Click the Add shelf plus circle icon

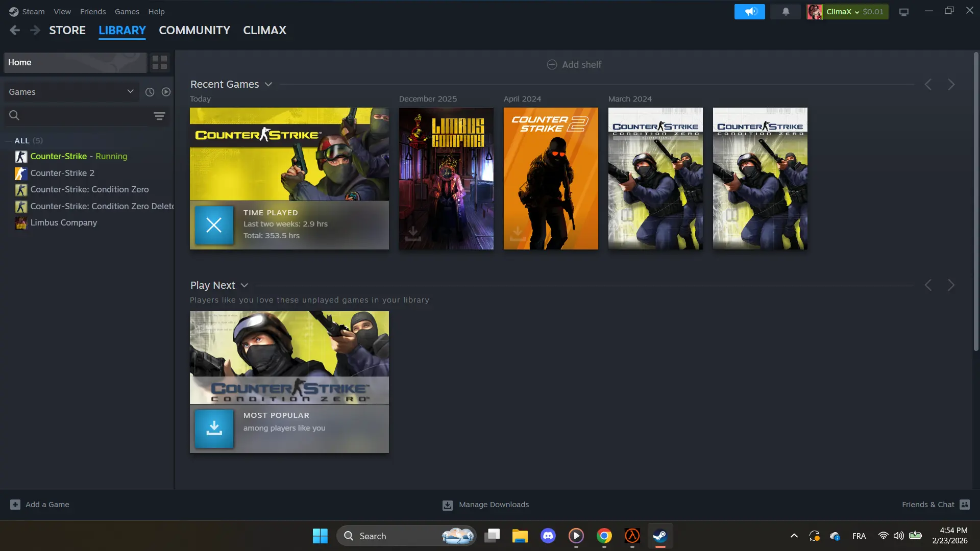[x=552, y=65]
